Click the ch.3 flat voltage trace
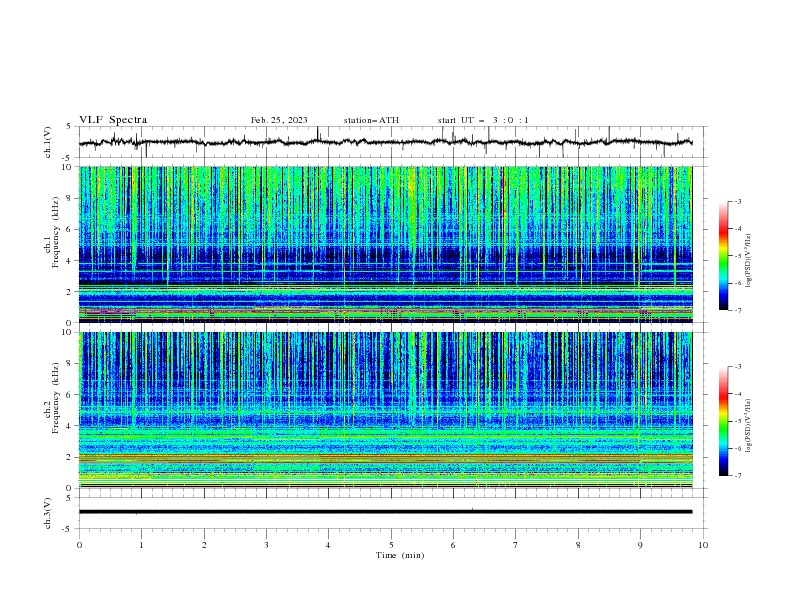Image resolution: width=792 pixels, height=612 pixels. coord(385,512)
